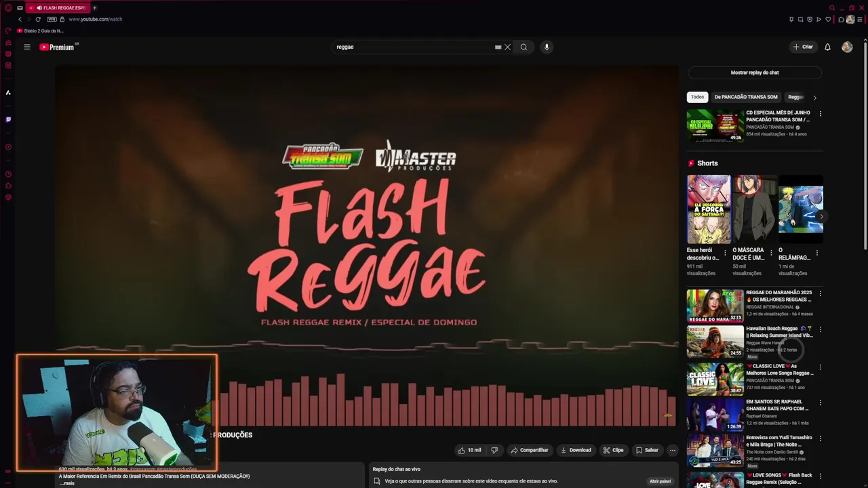Viewport: 868px width, 488px height.
Task: Open CD ESPECIAL MÊS DE JUNHO thumbnail
Action: click(715, 125)
